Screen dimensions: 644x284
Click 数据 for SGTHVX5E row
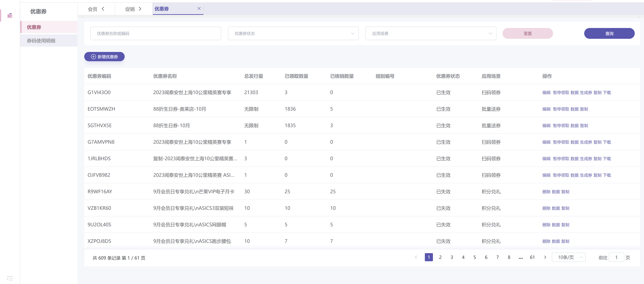(x=574, y=126)
